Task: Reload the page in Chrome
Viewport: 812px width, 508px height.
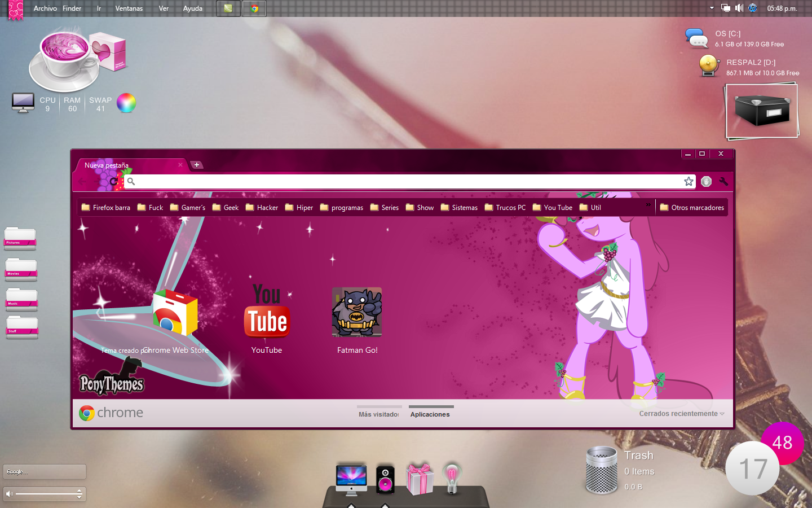Action: (x=114, y=181)
